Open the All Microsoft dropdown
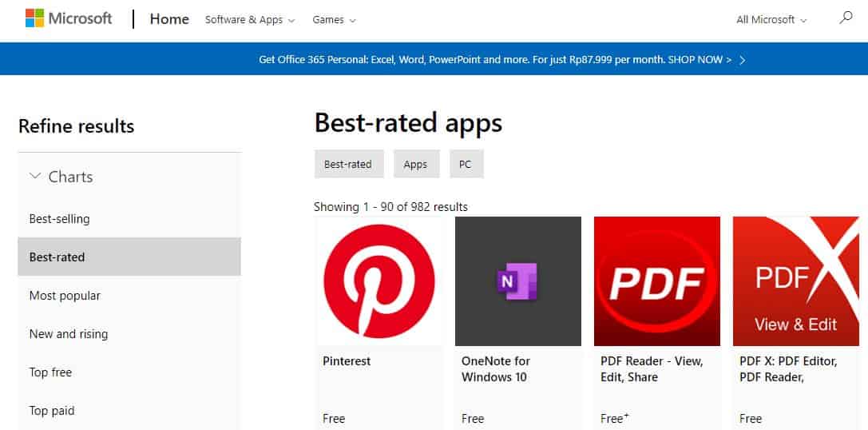Image resolution: width=868 pixels, height=430 pixels. click(x=771, y=20)
